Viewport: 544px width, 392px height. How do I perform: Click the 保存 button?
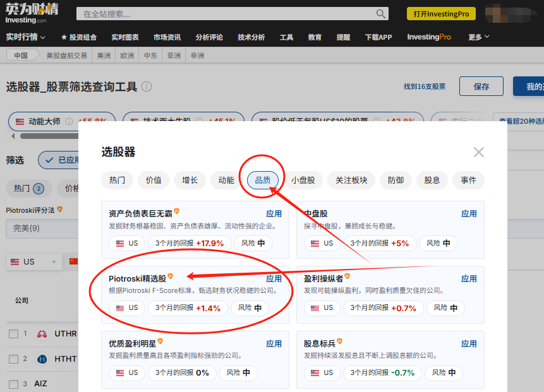coord(481,86)
